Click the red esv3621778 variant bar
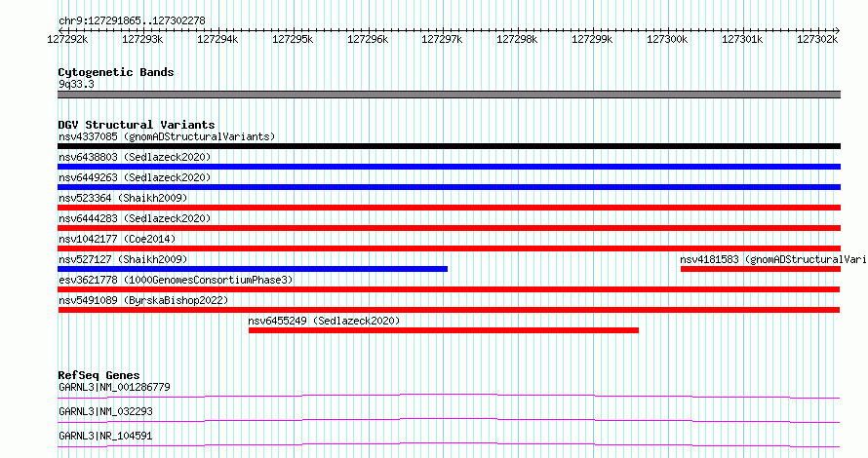The height and width of the screenshot is (458, 868). coord(449,289)
